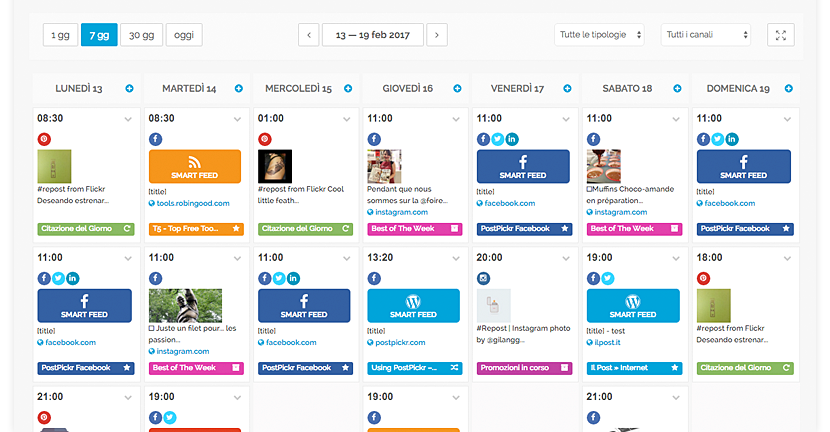The width and height of the screenshot is (830, 432).
Task: Add a post on Lunedì 13
Action: [129, 88]
